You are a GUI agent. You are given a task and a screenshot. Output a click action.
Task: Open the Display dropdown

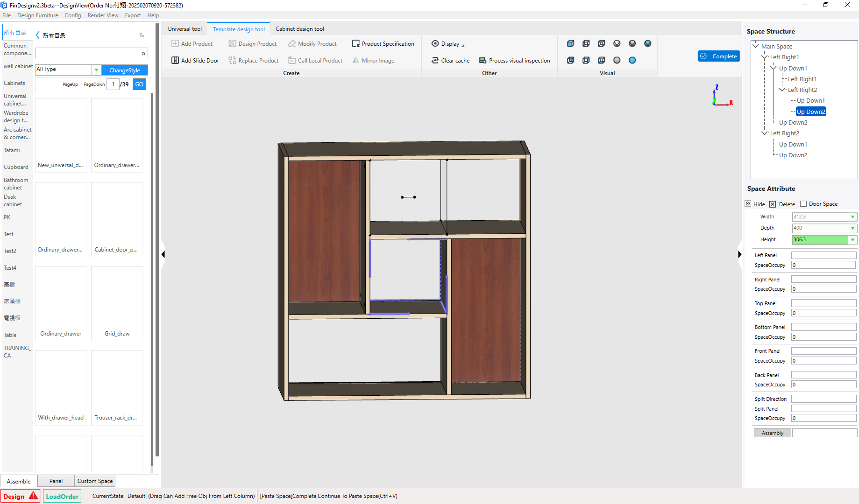click(448, 43)
